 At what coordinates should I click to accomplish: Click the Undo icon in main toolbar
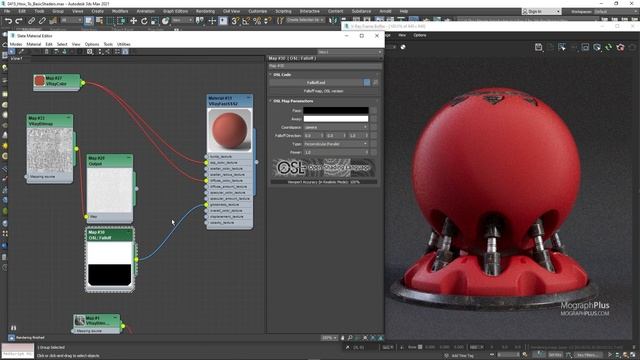(x=9, y=21)
